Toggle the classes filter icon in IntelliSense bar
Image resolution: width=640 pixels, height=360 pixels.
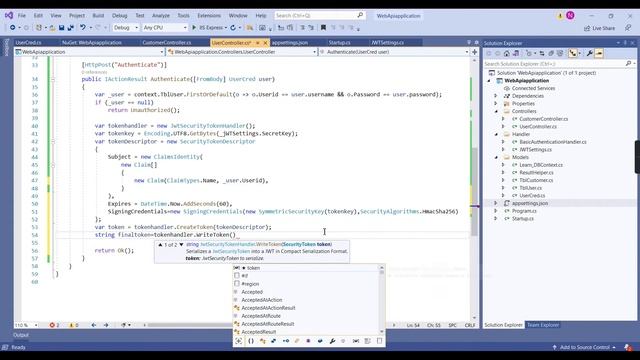click(262, 341)
